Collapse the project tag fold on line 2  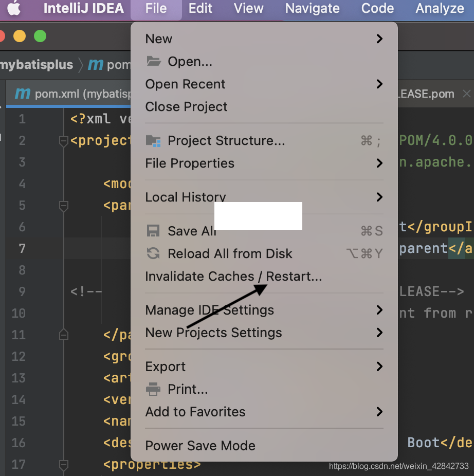click(63, 141)
